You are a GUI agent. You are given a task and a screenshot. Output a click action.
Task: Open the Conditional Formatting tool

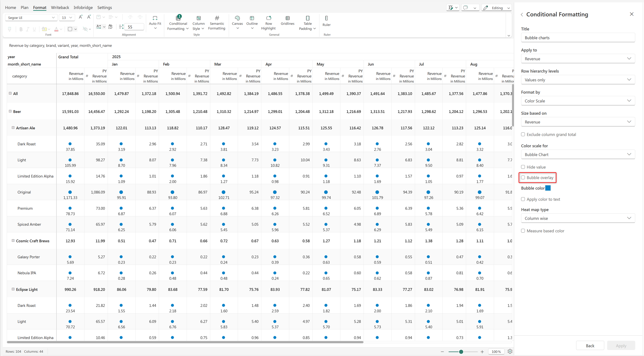178,22
